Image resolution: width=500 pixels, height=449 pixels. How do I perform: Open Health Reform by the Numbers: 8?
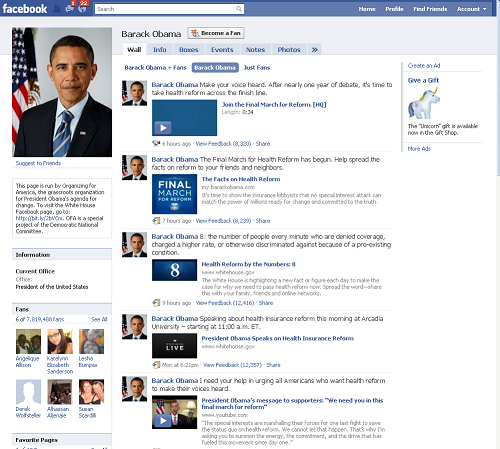click(x=248, y=264)
